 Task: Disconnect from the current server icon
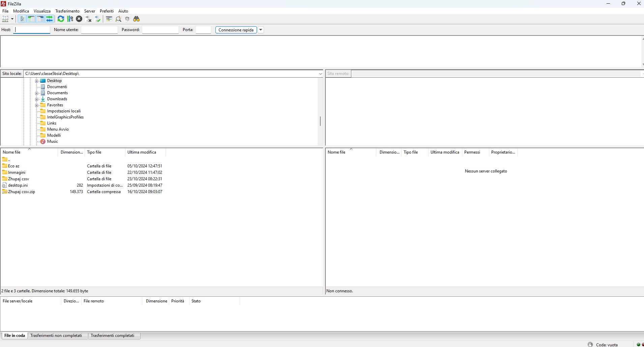pos(88,19)
